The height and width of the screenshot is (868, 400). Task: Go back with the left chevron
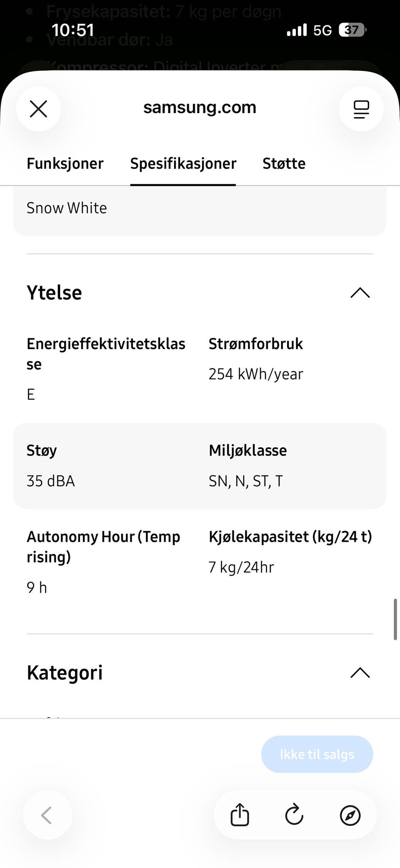click(47, 815)
